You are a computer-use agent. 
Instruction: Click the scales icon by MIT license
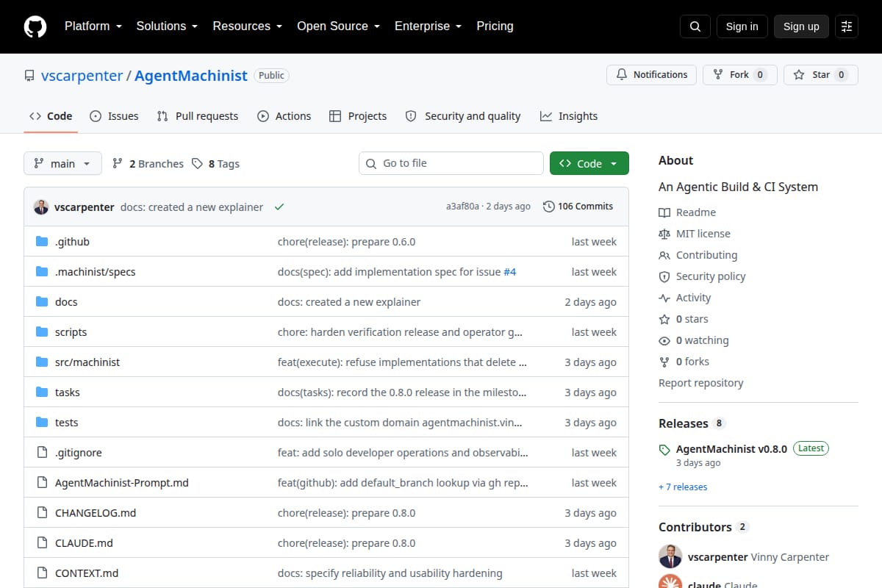coord(664,234)
